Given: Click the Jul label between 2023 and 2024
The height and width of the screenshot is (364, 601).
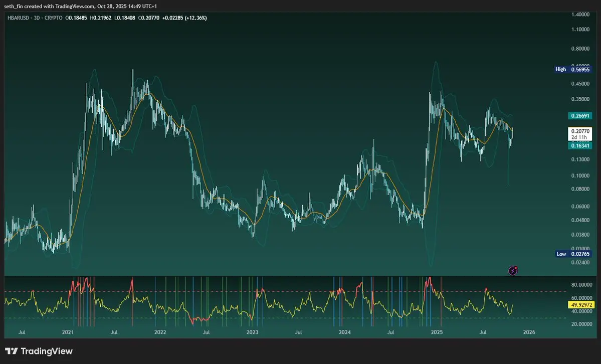Looking at the screenshot, I should point(298,332).
